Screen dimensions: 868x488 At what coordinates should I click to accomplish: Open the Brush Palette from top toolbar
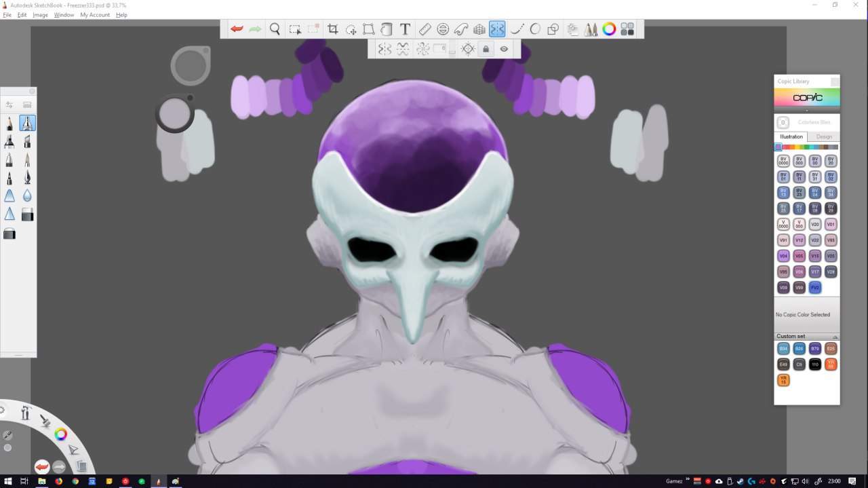pos(591,29)
